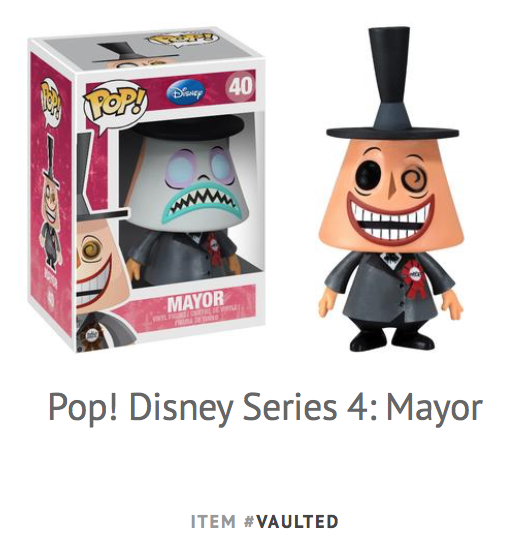Click the Pop! logo on box front
514x550 pixels.
tap(115, 103)
